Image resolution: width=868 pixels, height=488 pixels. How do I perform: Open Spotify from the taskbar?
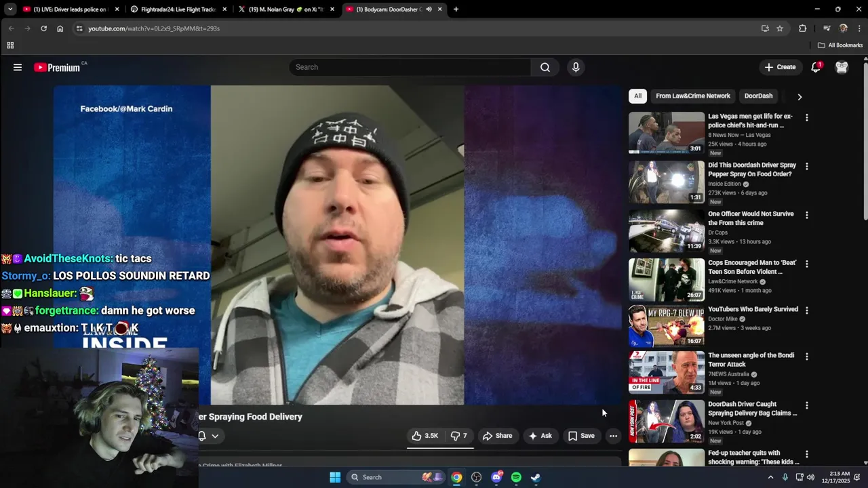(516, 477)
